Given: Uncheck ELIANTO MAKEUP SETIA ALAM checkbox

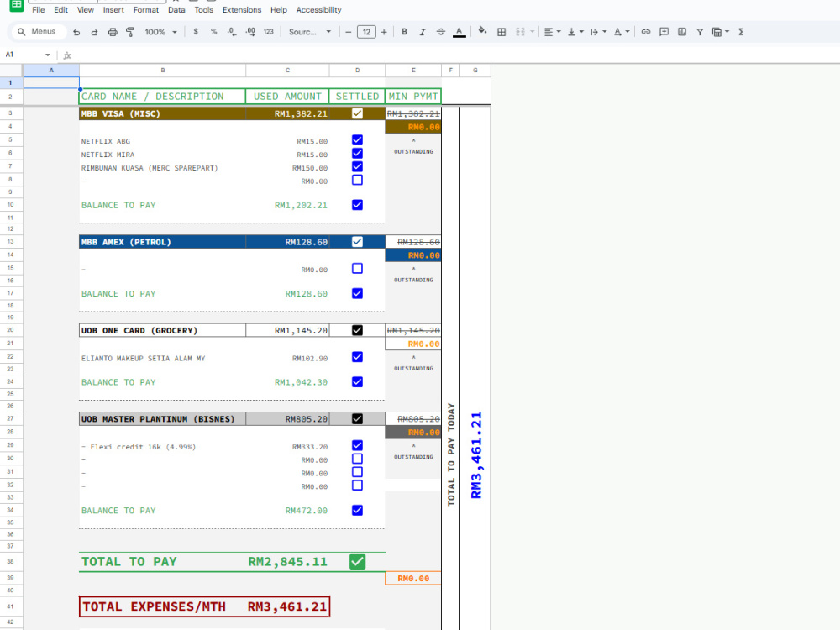Looking at the screenshot, I should (x=357, y=357).
